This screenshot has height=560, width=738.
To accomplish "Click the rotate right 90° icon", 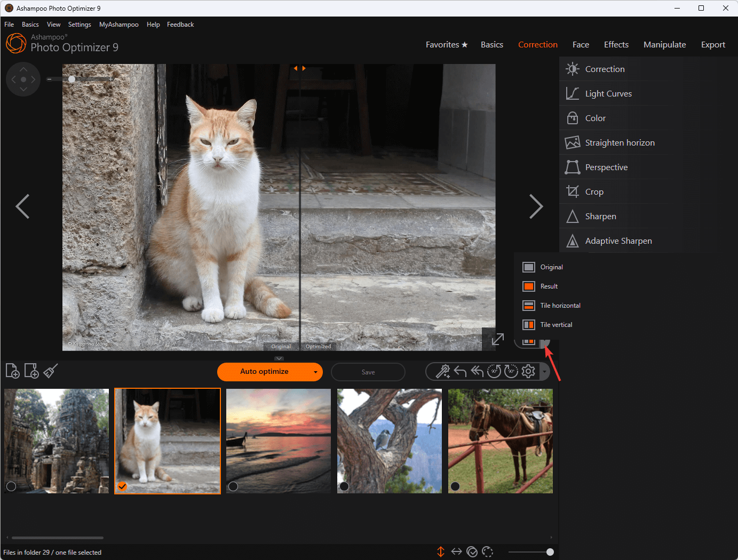I will tap(511, 371).
